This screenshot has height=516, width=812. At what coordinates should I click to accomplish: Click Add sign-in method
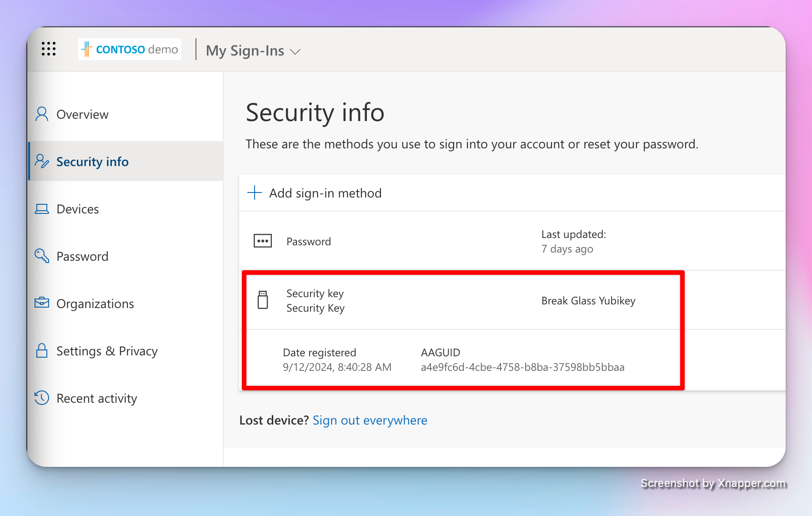pyautogui.click(x=325, y=193)
